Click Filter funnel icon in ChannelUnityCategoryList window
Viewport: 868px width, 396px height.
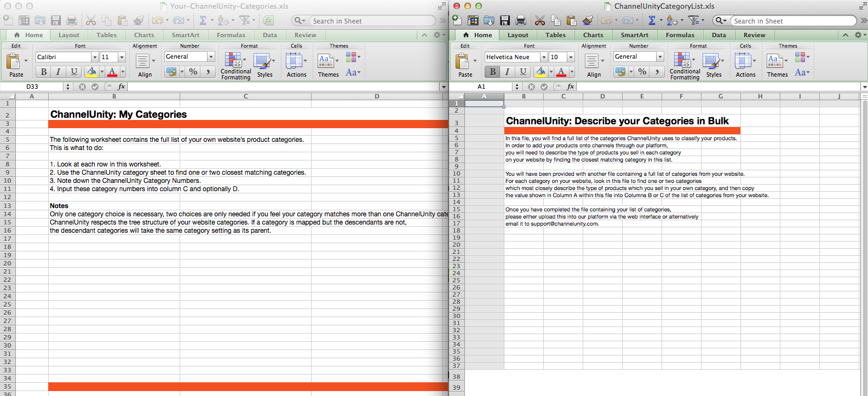693,20
